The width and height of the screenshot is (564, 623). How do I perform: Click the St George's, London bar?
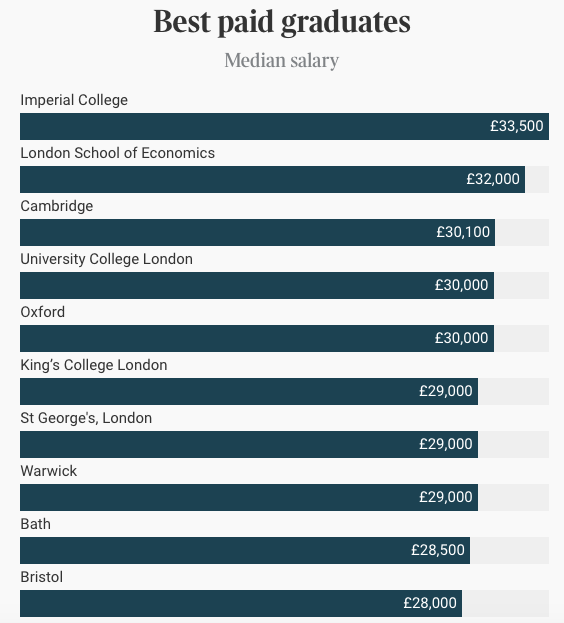point(249,444)
